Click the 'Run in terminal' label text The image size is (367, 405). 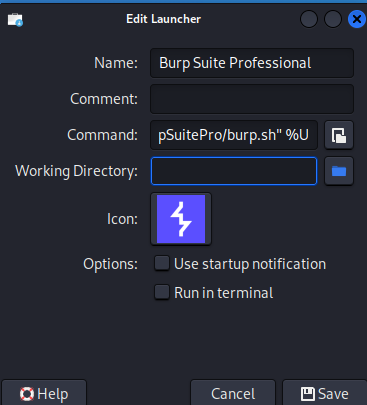pos(224,293)
